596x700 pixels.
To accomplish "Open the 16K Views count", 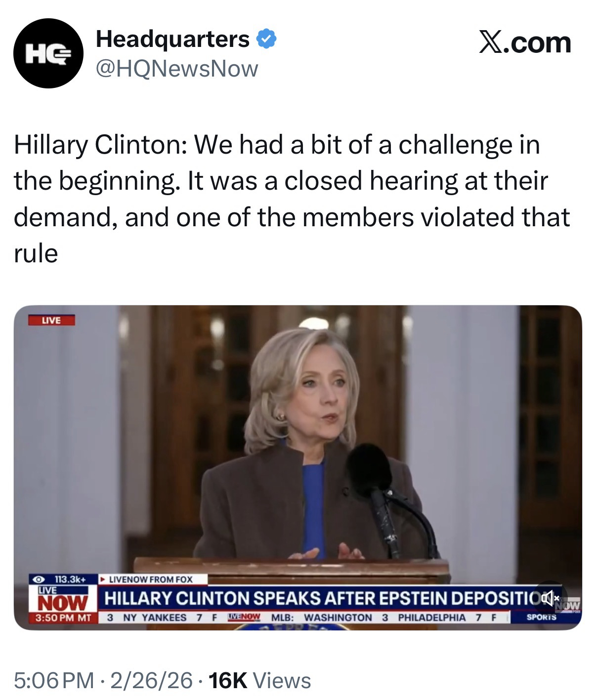I will click(x=260, y=680).
